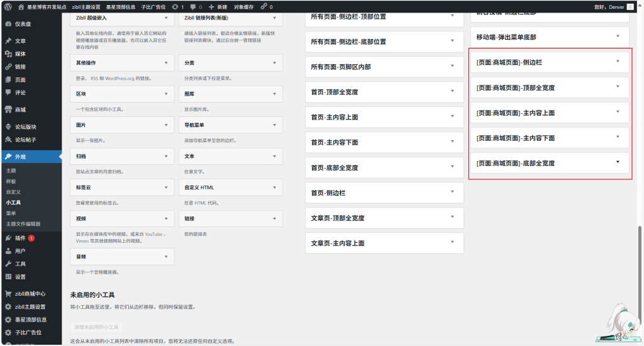
Task: Click the WordPress logo in admin bar
Action: (8, 6)
